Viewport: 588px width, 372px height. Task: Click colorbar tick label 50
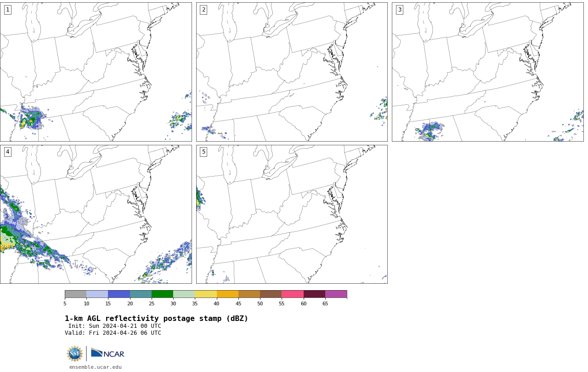point(260,303)
